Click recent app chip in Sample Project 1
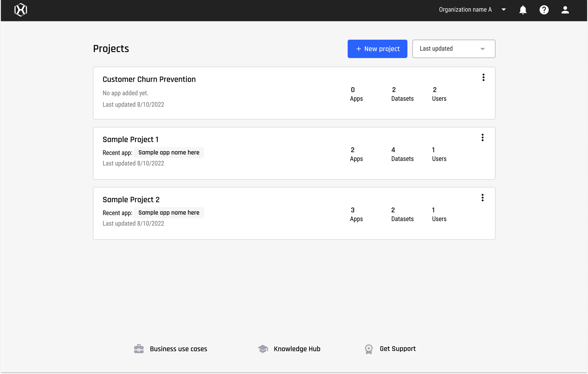Viewport: 588px width, 374px height. click(169, 152)
